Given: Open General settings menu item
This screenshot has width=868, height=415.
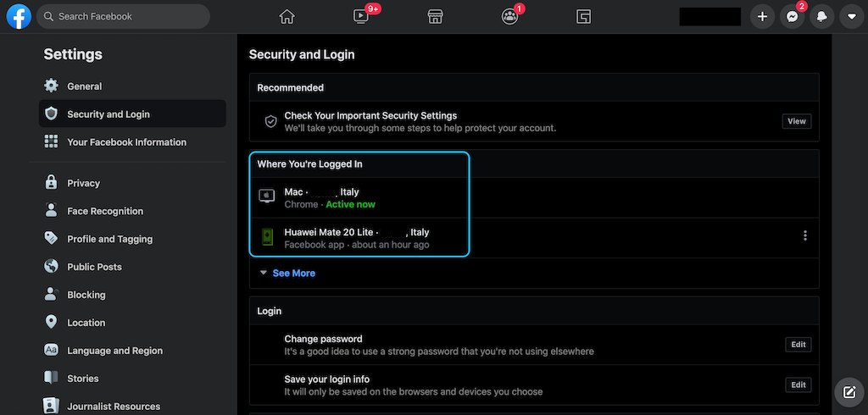Looking at the screenshot, I should [x=132, y=86].
